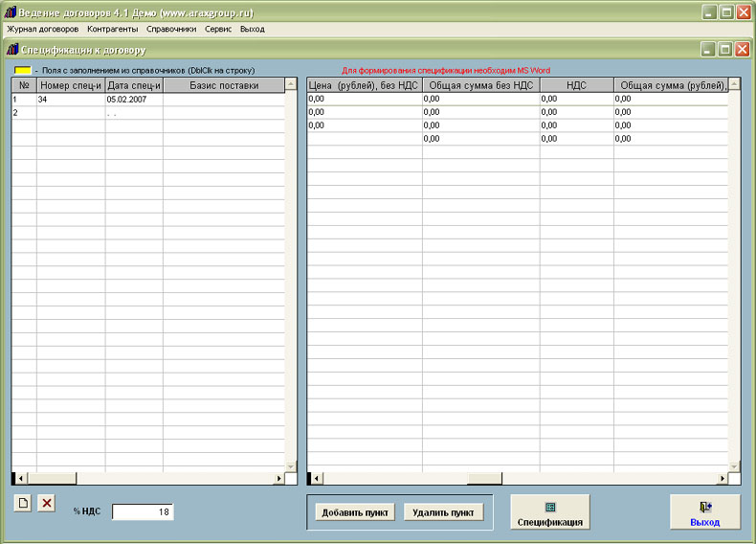The image size is (756, 544).
Task: Click first row 0,00 in Цена column
Action: pos(365,99)
